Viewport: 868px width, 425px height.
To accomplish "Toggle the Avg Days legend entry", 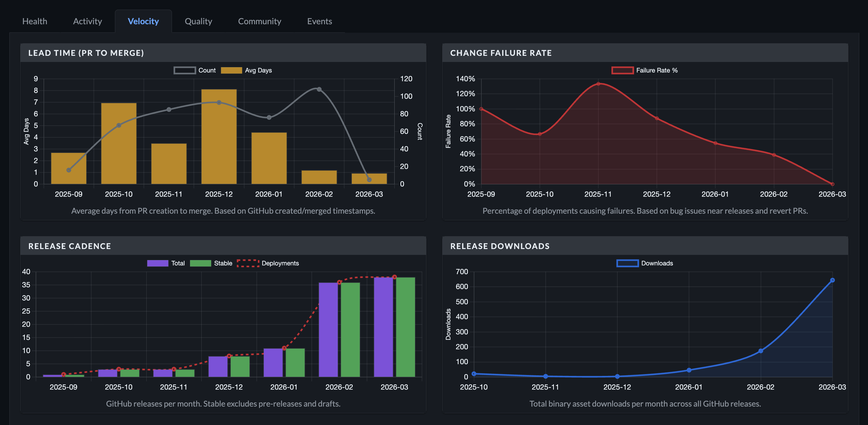I will click(248, 70).
